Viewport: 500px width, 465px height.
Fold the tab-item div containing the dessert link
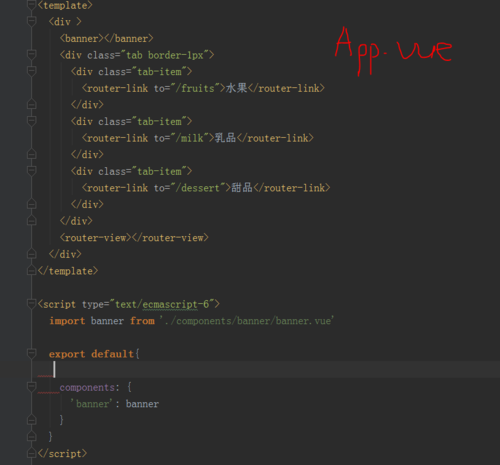(x=31, y=171)
